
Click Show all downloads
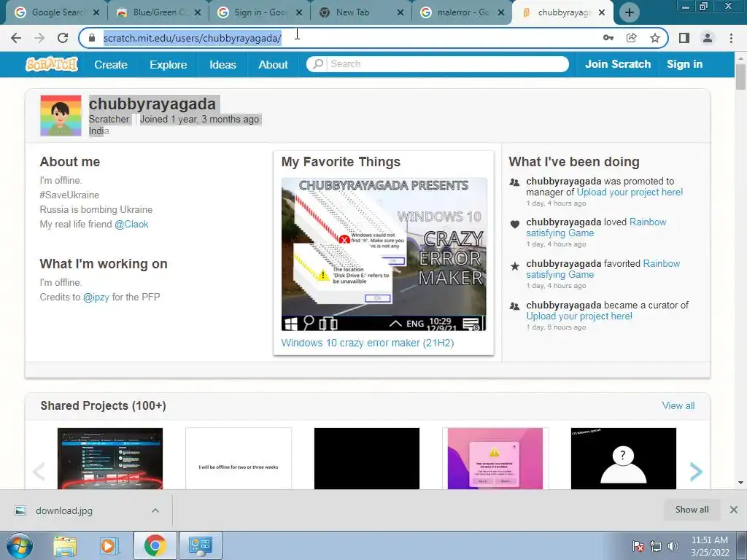click(692, 510)
